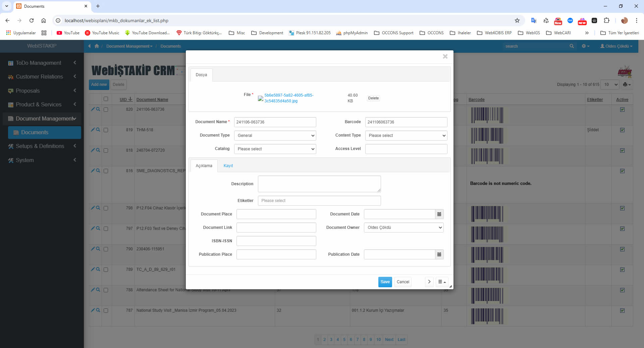
Task: Open Chrome menu three dots
Action: pyautogui.click(x=636, y=20)
